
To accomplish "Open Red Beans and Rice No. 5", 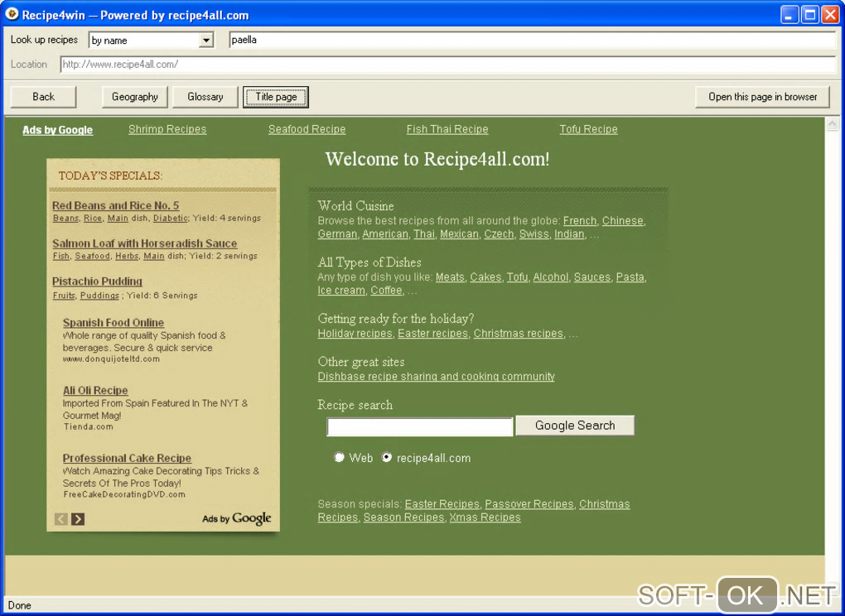I will click(x=115, y=205).
